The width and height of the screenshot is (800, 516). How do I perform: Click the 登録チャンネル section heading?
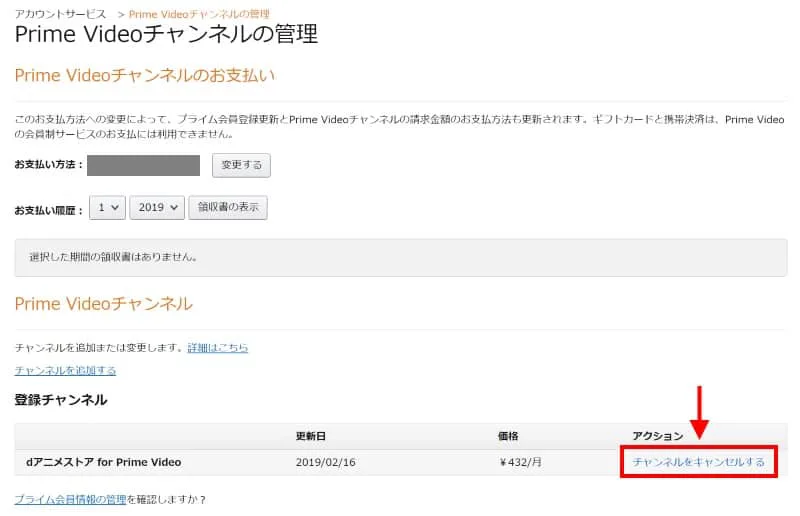(61, 400)
